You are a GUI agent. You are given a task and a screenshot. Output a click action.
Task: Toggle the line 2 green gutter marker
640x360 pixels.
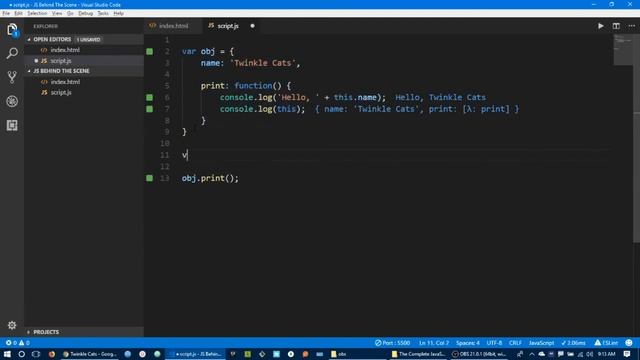tap(150, 51)
